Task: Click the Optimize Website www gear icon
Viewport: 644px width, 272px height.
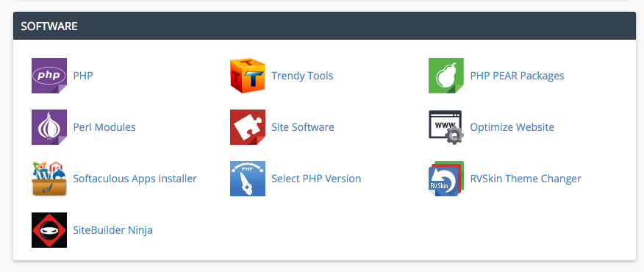Action: tap(446, 127)
